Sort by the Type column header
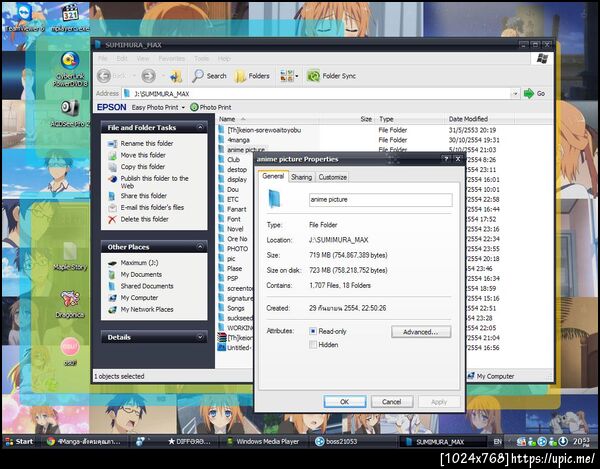 (x=410, y=119)
